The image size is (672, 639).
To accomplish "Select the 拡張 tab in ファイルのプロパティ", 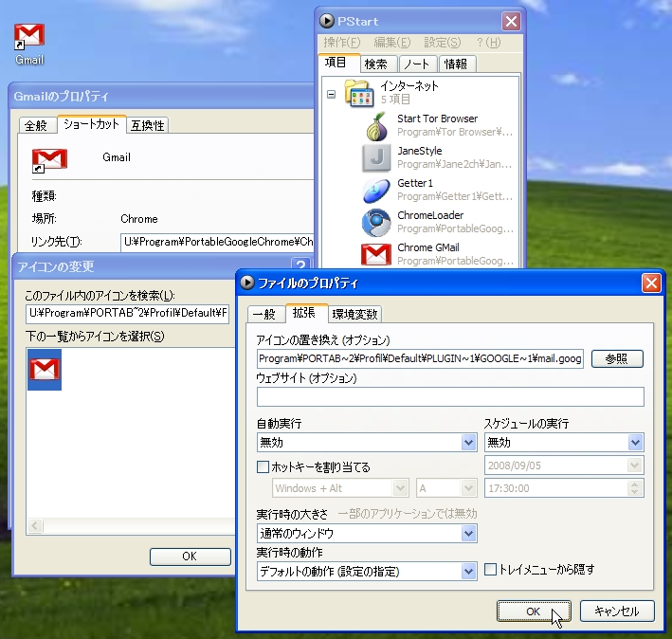I will pyautogui.click(x=307, y=313).
